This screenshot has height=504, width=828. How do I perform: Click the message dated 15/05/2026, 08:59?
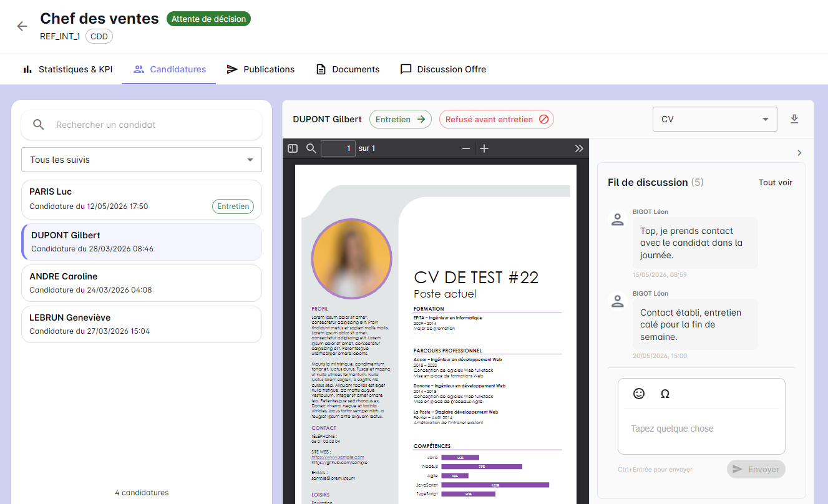(x=695, y=243)
